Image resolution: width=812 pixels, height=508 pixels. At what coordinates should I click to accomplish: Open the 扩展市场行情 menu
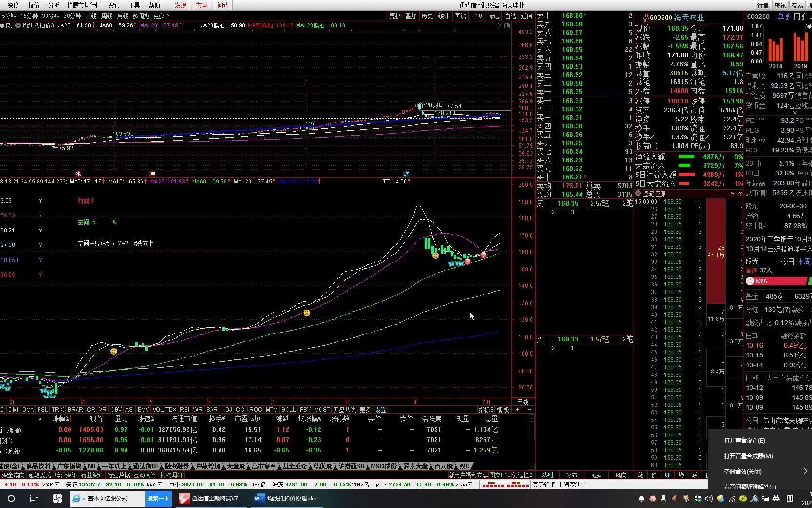[x=84, y=5]
